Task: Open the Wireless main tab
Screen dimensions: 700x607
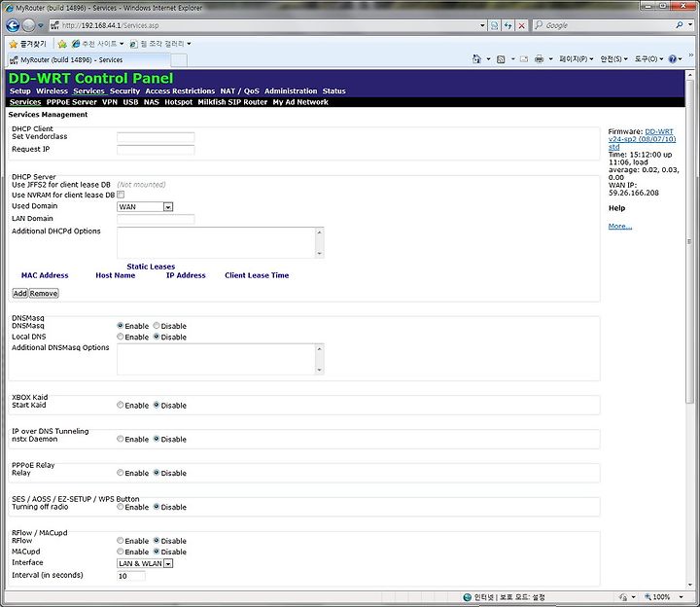Action: pyautogui.click(x=52, y=91)
